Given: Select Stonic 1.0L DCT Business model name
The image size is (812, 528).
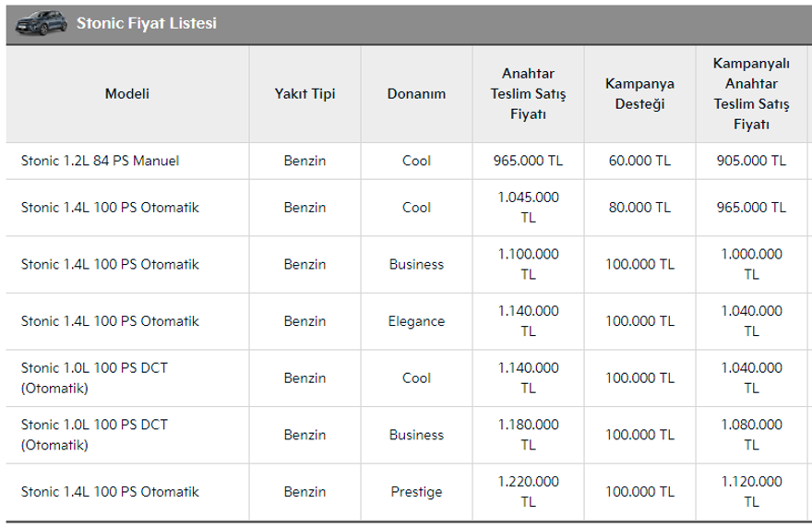Looking at the screenshot, I should coord(94,435).
